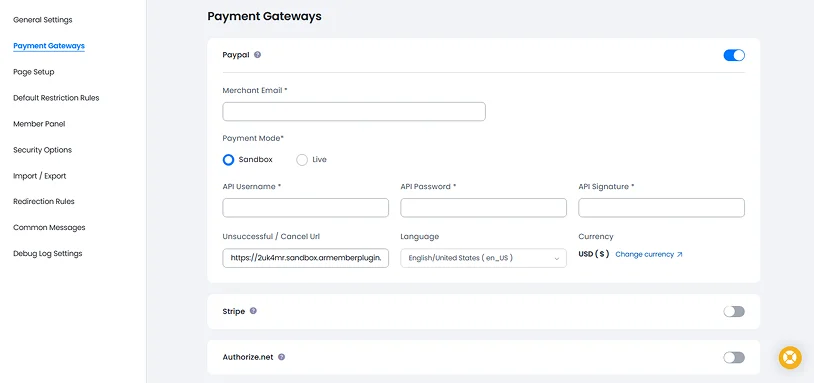Select Payment Gateways in sidebar
Viewport: 814px width, 383px height.
[49, 46]
